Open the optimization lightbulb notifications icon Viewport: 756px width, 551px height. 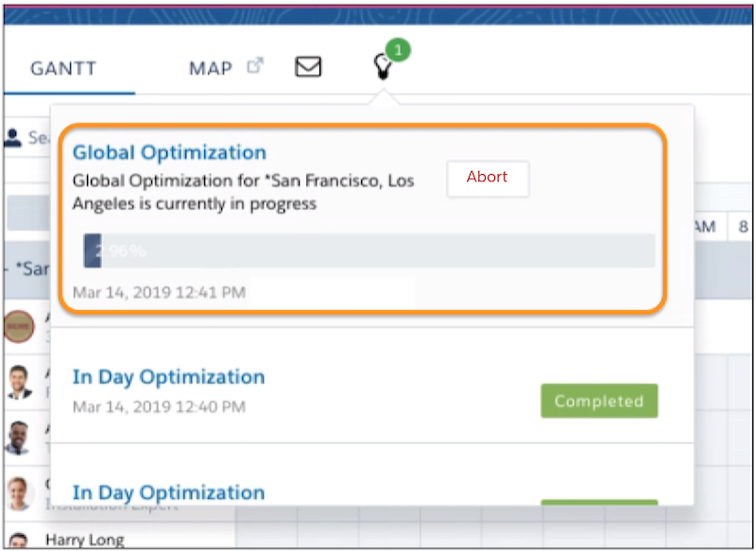[x=382, y=68]
